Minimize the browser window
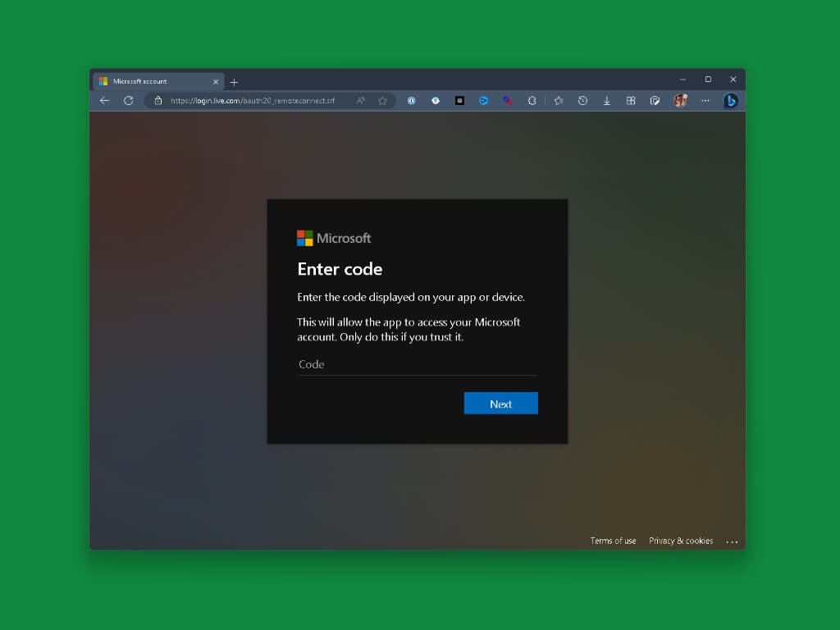 (x=682, y=80)
